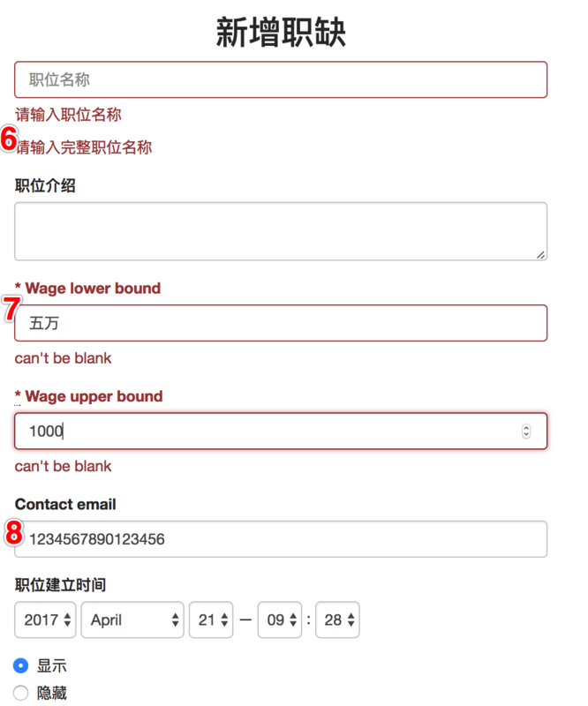
Task: Click the Wage upper bound spinner arrows
Action: [x=526, y=431]
